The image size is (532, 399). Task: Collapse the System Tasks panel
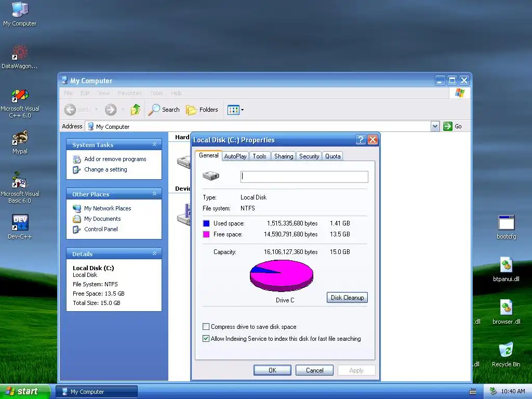[x=154, y=144]
